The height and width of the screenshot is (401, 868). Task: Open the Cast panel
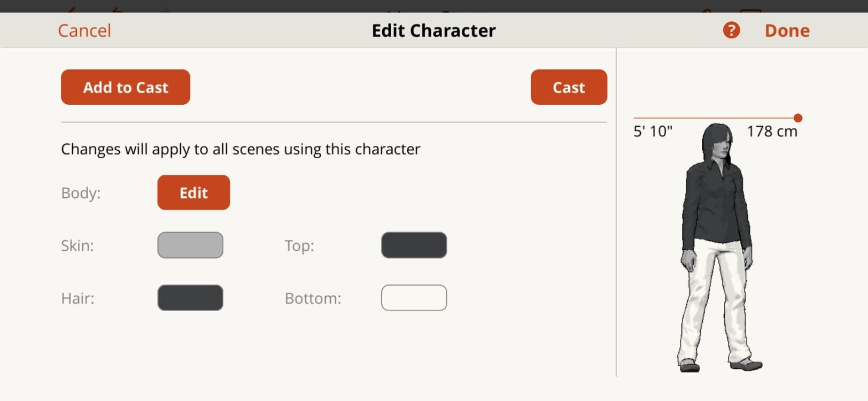pyautogui.click(x=568, y=87)
